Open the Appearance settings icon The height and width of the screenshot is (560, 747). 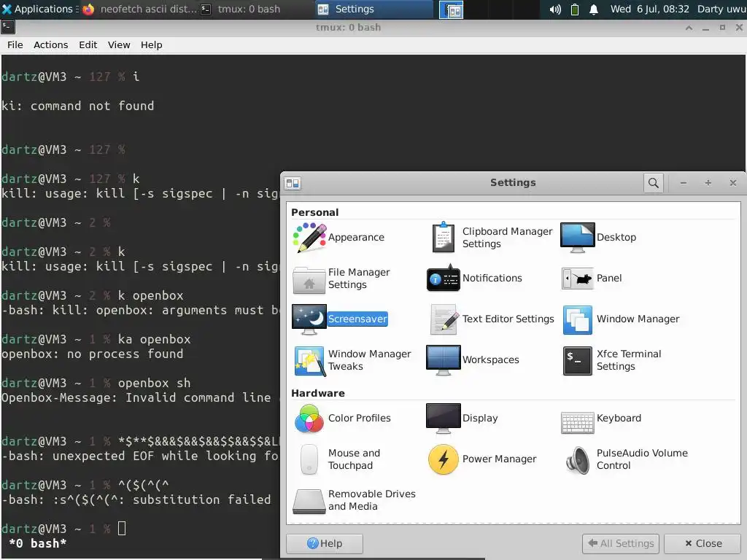pos(309,237)
